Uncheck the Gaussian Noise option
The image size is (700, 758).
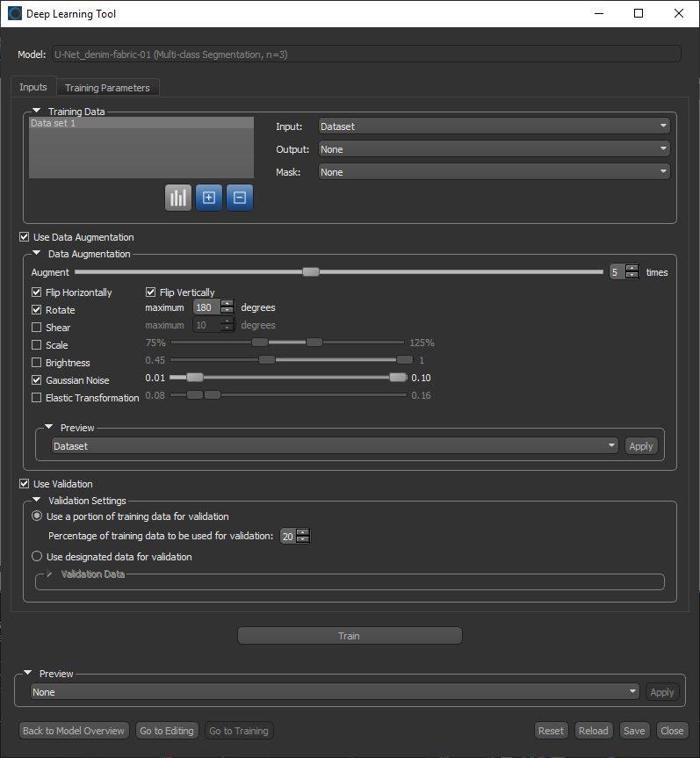coord(37,380)
